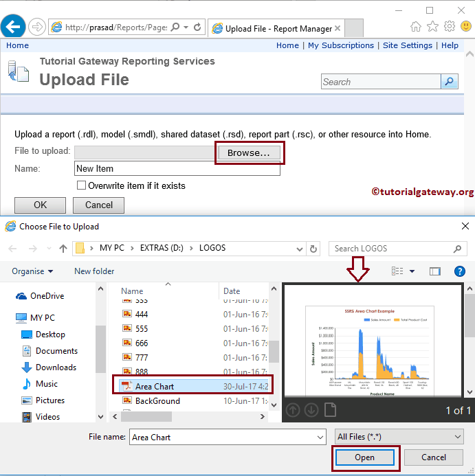Screen dimensions: 475x476
Task: Open view options dropdown arrow
Action: (412, 271)
